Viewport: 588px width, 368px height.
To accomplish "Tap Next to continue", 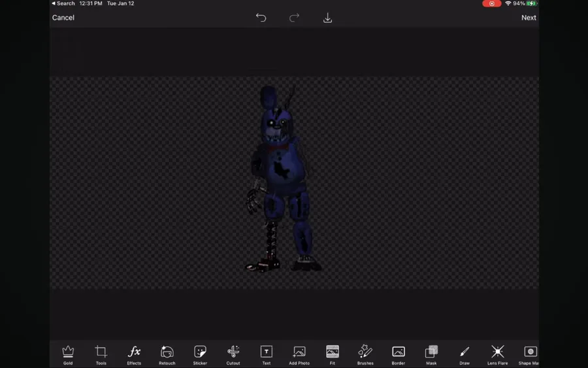I will pyautogui.click(x=529, y=18).
